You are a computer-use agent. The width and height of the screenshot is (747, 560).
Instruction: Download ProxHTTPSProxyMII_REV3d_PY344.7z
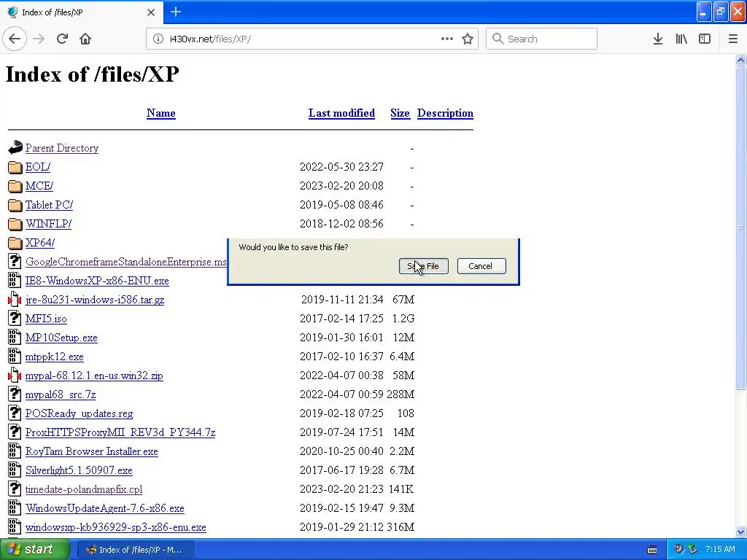pyautogui.click(x=120, y=432)
